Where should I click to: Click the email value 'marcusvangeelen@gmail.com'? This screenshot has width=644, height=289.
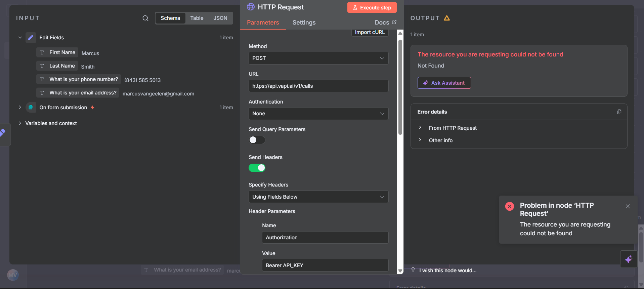point(158,94)
